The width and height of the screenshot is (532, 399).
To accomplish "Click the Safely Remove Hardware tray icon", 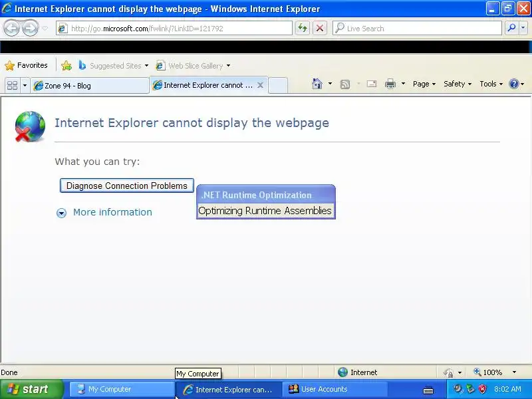I will (x=470, y=389).
